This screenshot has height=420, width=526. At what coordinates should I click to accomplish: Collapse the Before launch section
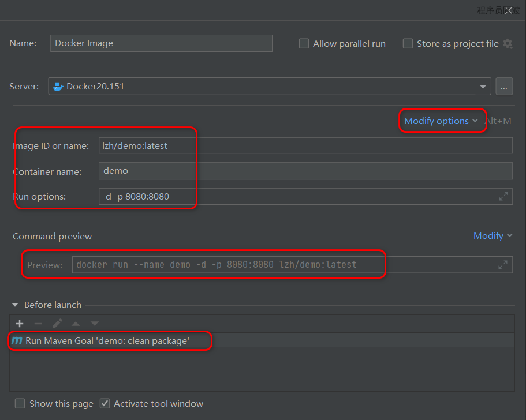16,305
